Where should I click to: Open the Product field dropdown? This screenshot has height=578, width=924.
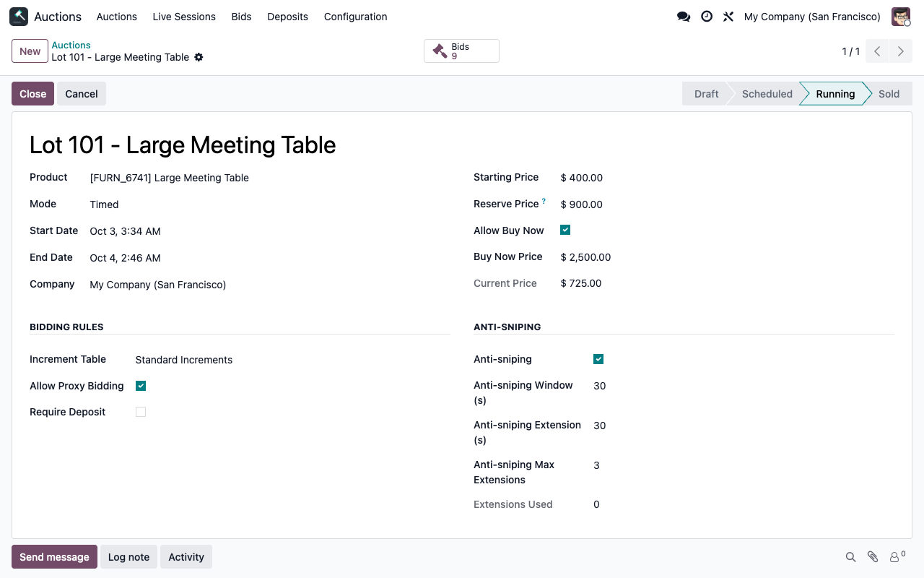coord(269,178)
